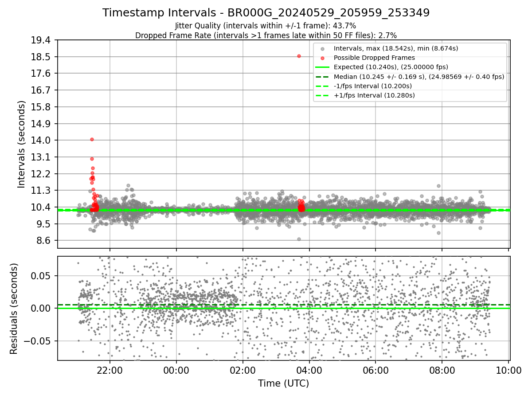Click the red dot marker in the legend
The width and height of the screenshot is (532, 399).
pos(322,58)
